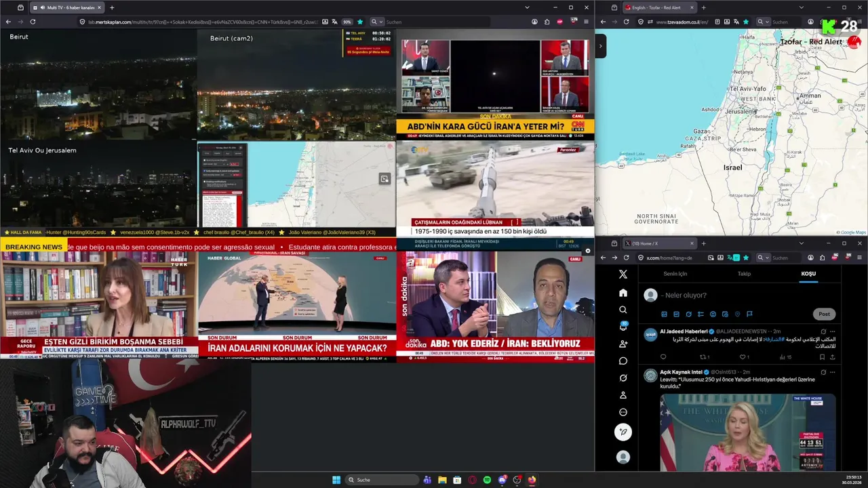Open X profile person icon
This screenshot has height=488, width=868.
coord(623,395)
